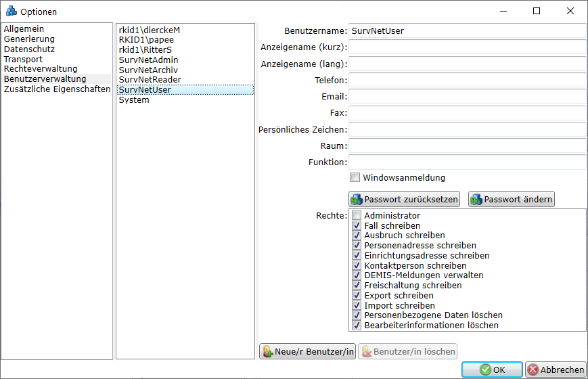The height and width of the screenshot is (379, 588).
Task: Switch to the Rechteverwaltung section
Action: [x=41, y=69]
